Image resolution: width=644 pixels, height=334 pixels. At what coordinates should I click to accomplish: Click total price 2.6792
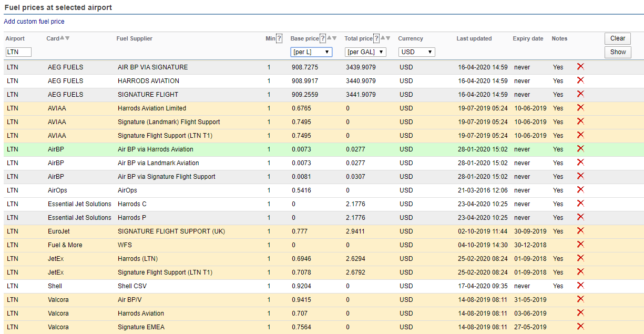tap(356, 272)
